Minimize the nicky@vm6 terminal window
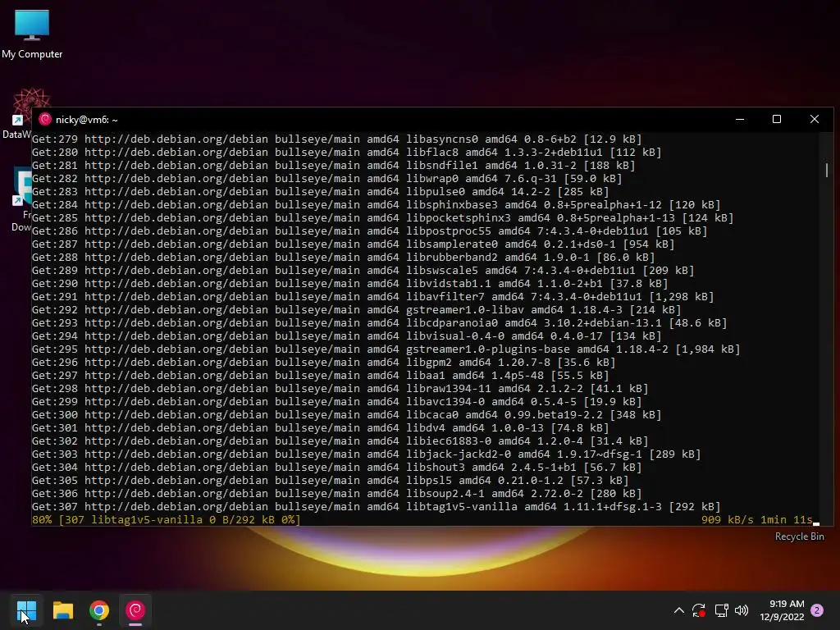 point(740,120)
